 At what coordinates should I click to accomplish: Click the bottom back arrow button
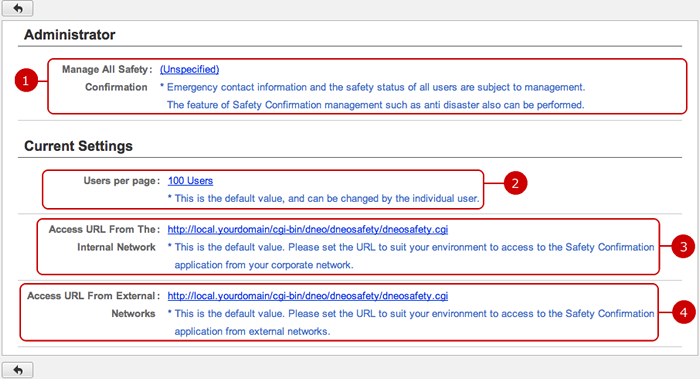tap(17, 370)
